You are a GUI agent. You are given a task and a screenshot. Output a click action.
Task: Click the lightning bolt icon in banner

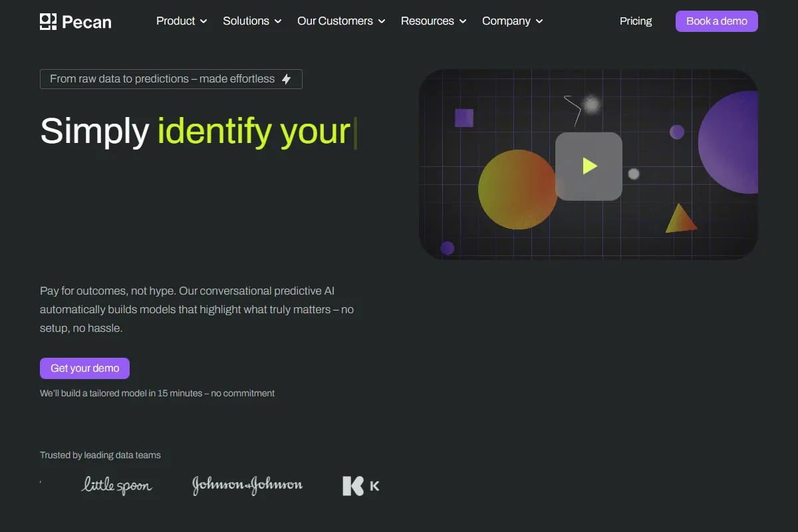tap(287, 79)
